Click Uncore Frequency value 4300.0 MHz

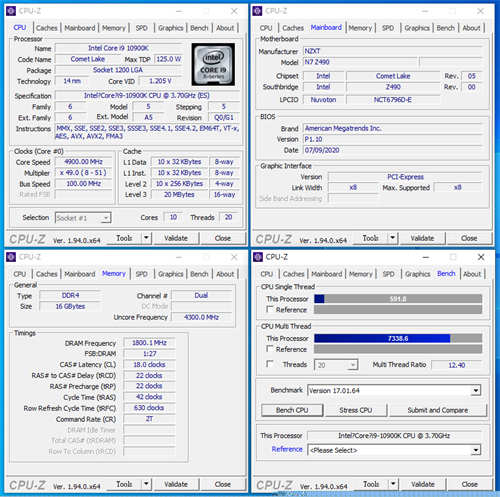201,317
